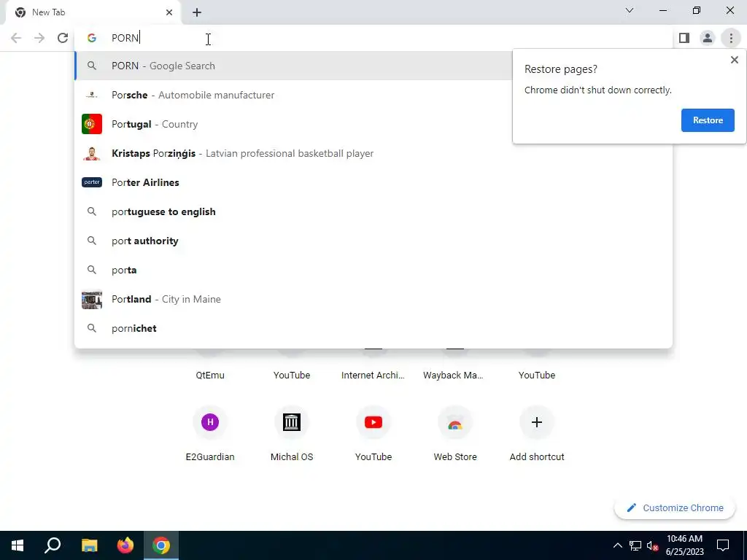Image resolution: width=747 pixels, height=560 pixels.
Task: Choose the Kristaps Porziņģis suggestion
Action: (x=373, y=153)
